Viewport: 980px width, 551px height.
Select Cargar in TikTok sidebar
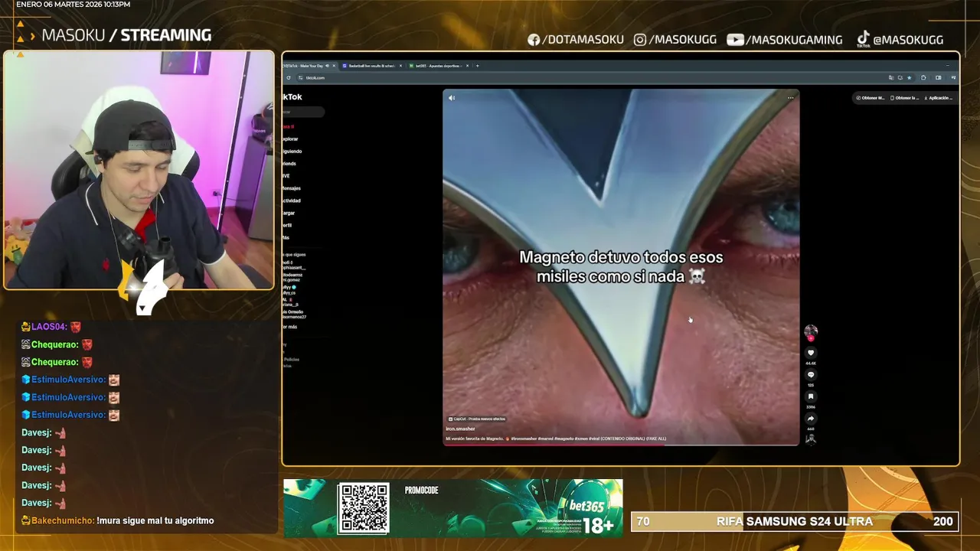tap(289, 213)
